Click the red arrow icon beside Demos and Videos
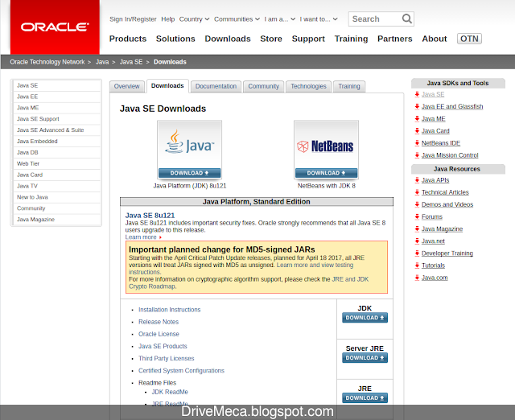 (x=417, y=204)
